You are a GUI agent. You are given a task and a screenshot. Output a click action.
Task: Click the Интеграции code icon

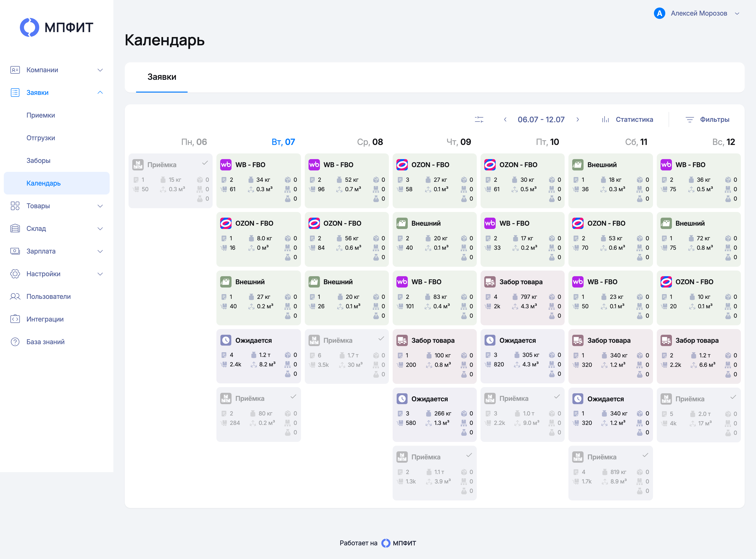pyautogui.click(x=15, y=319)
